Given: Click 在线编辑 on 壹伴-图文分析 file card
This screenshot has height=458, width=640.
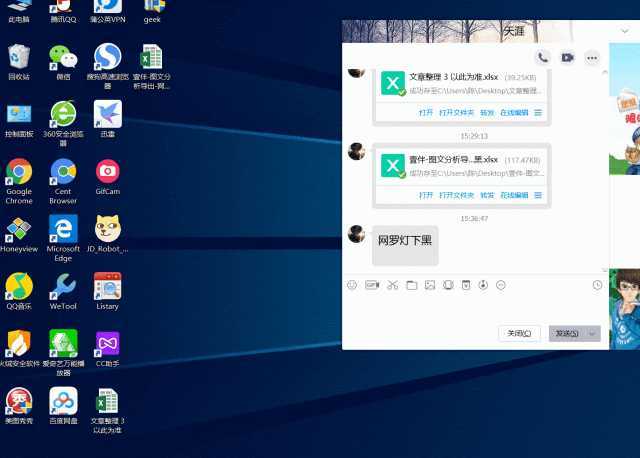Looking at the screenshot, I should tap(514, 195).
